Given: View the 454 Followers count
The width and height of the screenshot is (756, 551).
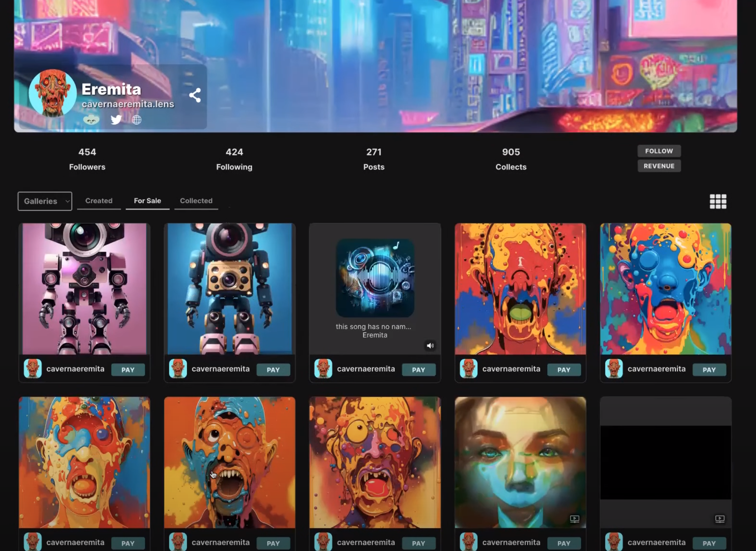Looking at the screenshot, I should tap(87, 159).
